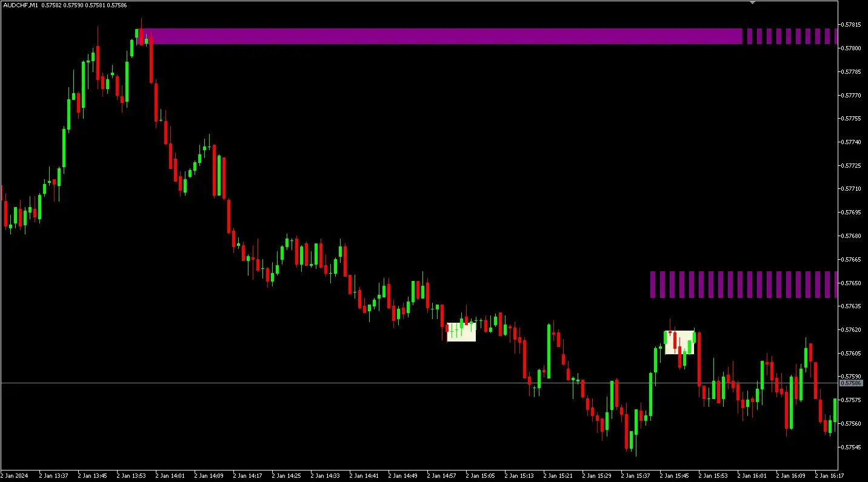Click the 2 Jan 2024 time label
This screenshot has width=868, height=482.
[x=15, y=476]
